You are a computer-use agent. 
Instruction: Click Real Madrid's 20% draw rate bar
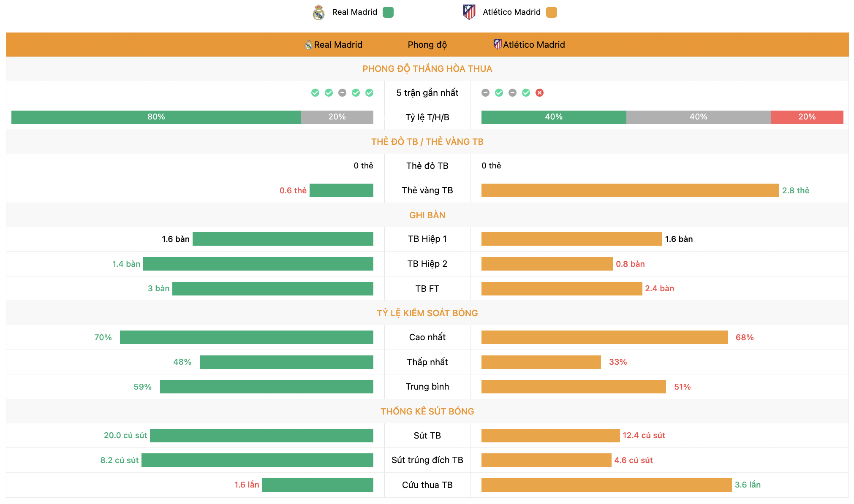[337, 117]
